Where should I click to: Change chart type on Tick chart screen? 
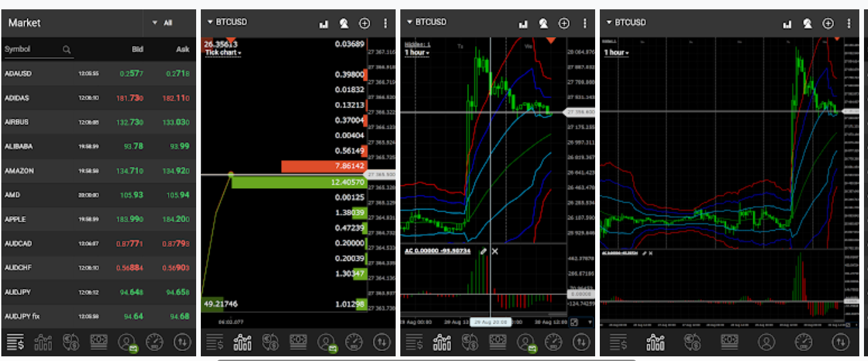[324, 23]
